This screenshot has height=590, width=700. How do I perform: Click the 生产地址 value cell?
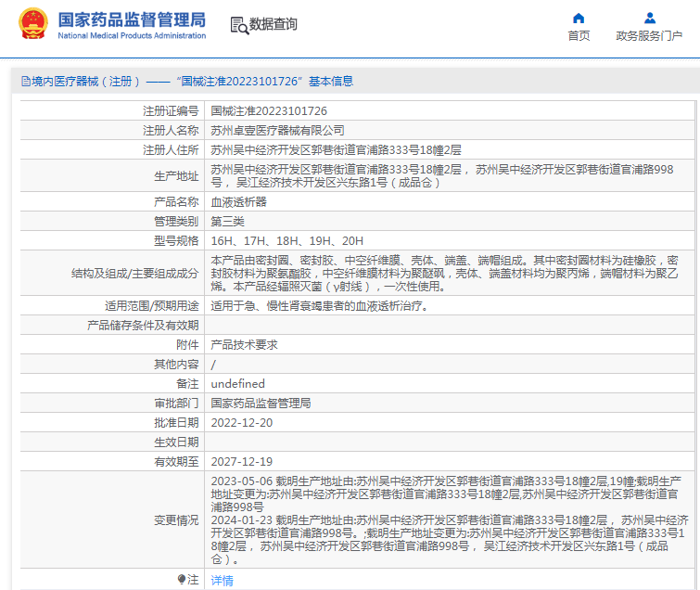449,176
